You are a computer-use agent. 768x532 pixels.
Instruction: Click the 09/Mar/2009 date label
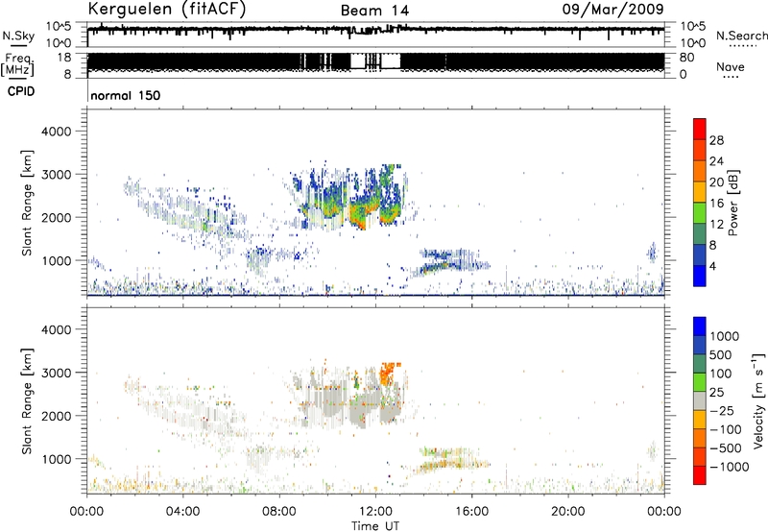point(612,9)
